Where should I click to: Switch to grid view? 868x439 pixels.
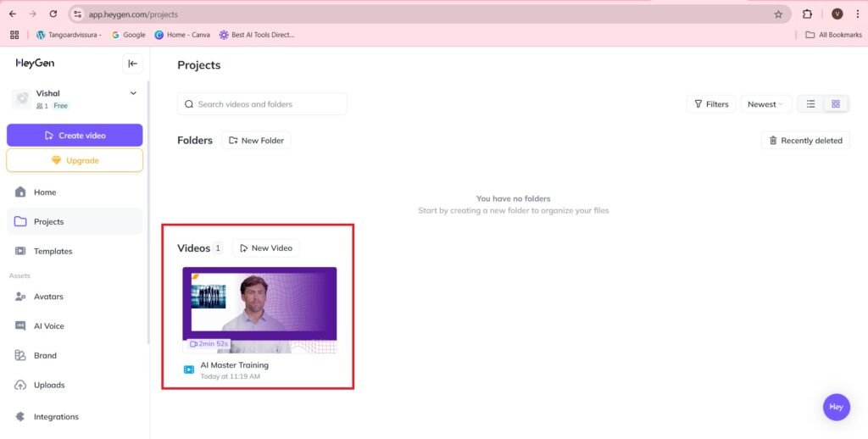click(x=836, y=104)
